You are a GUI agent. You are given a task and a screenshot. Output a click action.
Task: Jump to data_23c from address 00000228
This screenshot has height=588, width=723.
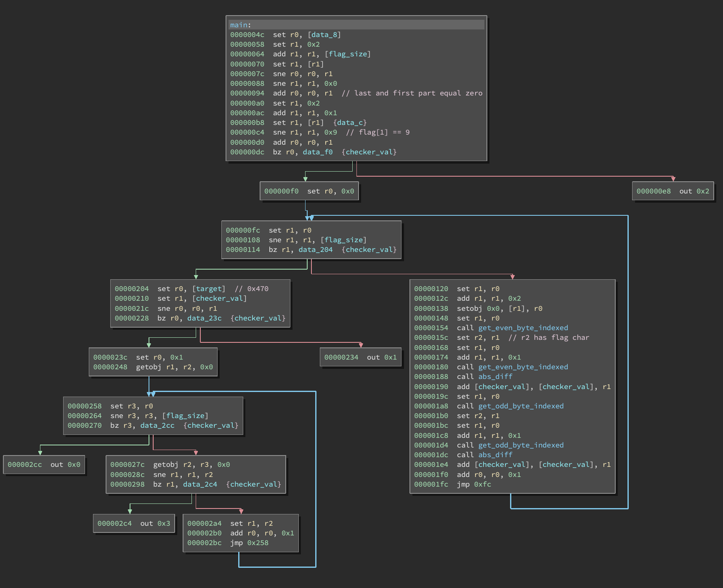point(204,318)
